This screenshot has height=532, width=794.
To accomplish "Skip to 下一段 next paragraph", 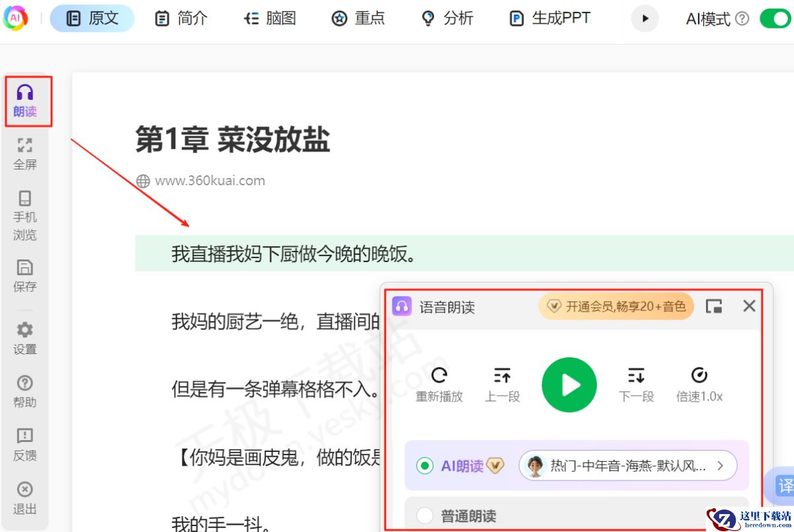I will pos(637,384).
